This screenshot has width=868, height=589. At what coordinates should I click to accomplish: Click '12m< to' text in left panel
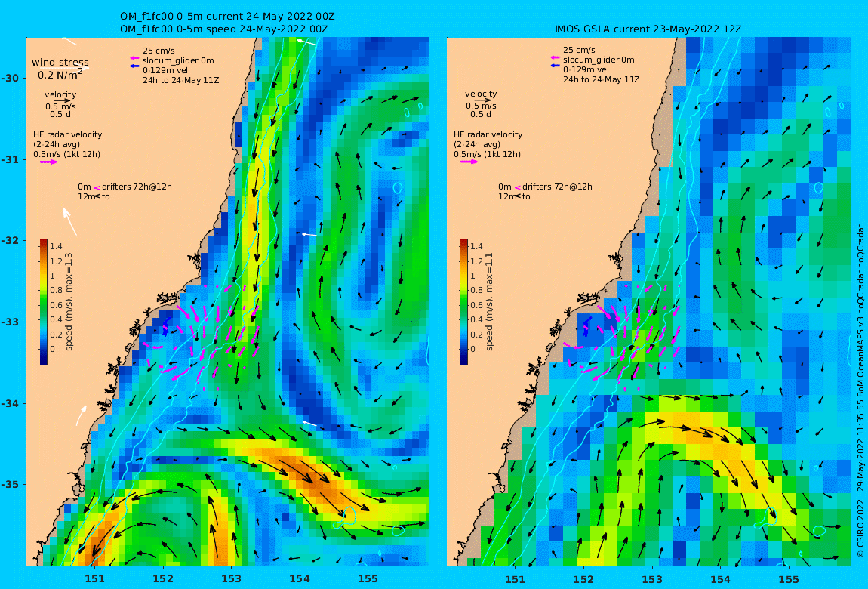tap(94, 196)
